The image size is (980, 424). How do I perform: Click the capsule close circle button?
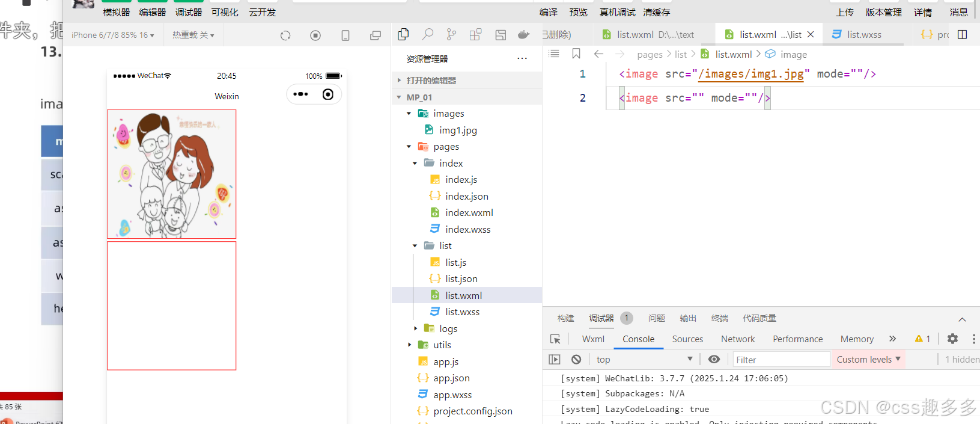[328, 94]
